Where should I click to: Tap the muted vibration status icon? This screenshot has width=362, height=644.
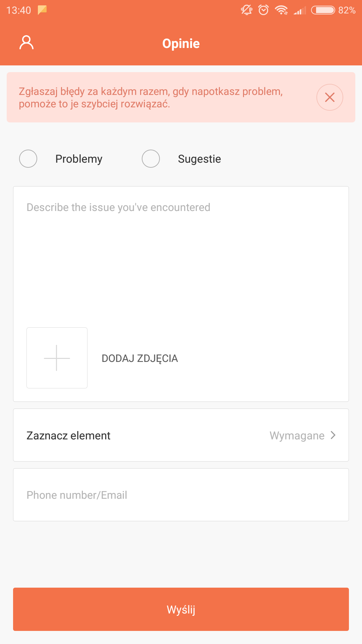pyautogui.click(x=247, y=10)
